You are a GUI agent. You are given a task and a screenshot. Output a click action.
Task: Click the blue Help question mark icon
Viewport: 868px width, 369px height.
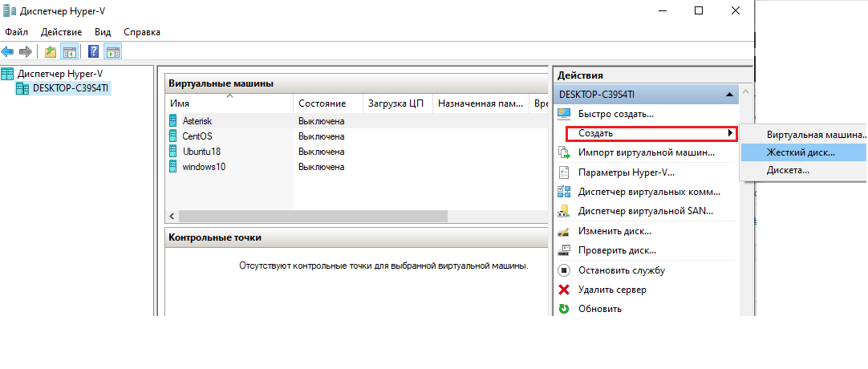pyautogui.click(x=93, y=52)
